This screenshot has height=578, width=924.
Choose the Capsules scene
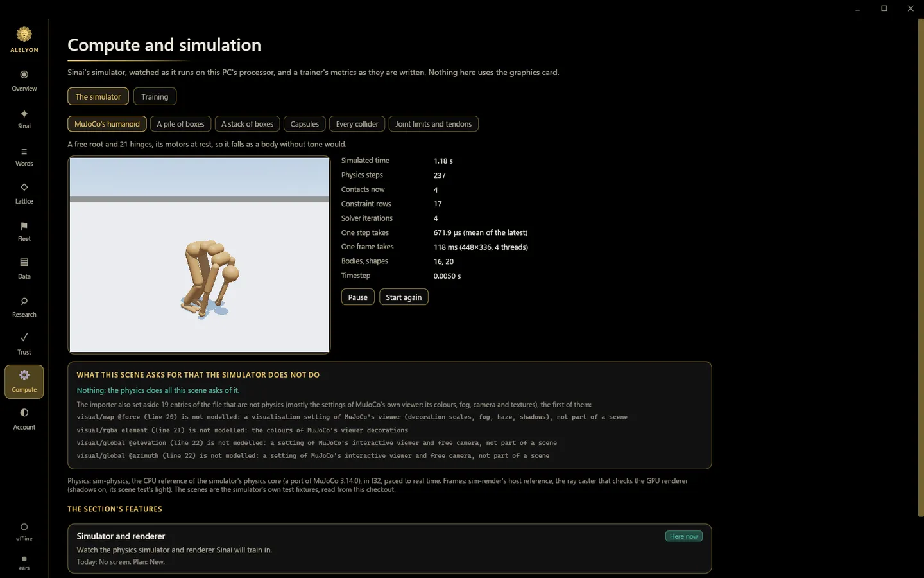305,124
